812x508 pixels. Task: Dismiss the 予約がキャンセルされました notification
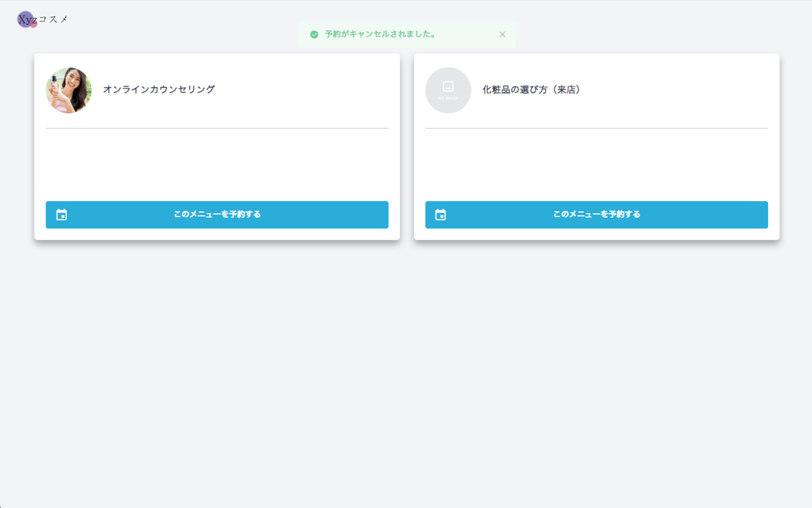(x=502, y=34)
